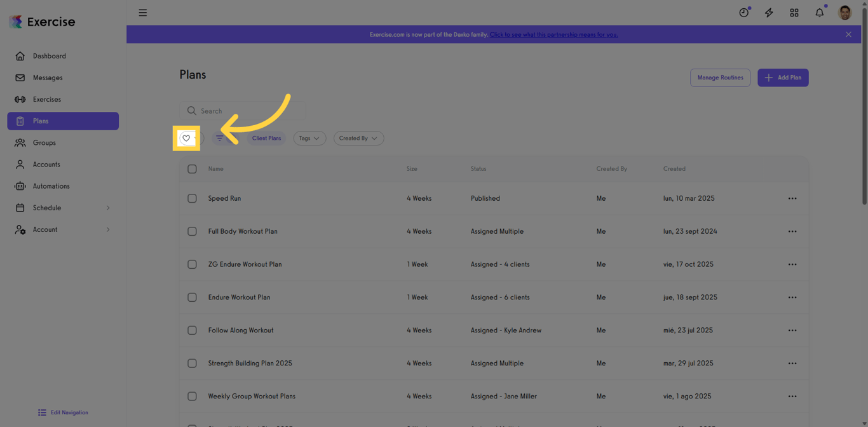Open options for Strength Building Plan 2025
Image resolution: width=868 pixels, height=427 pixels.
click(792, 363)
